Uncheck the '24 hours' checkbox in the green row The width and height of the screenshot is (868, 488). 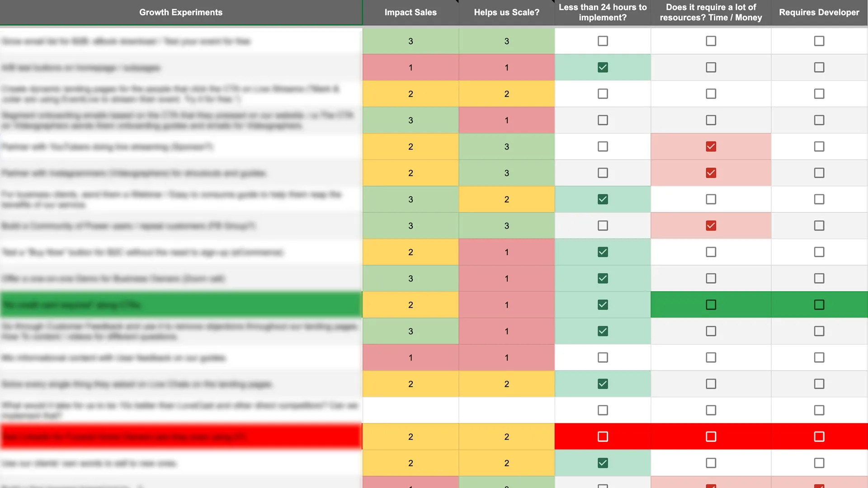coord(603,305)
